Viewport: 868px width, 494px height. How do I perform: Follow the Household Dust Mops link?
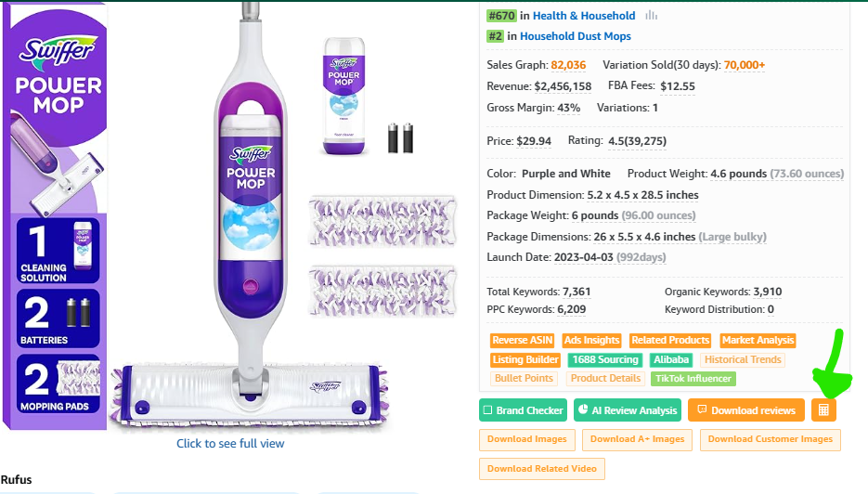pyautogui.click(x=575, y=36)
